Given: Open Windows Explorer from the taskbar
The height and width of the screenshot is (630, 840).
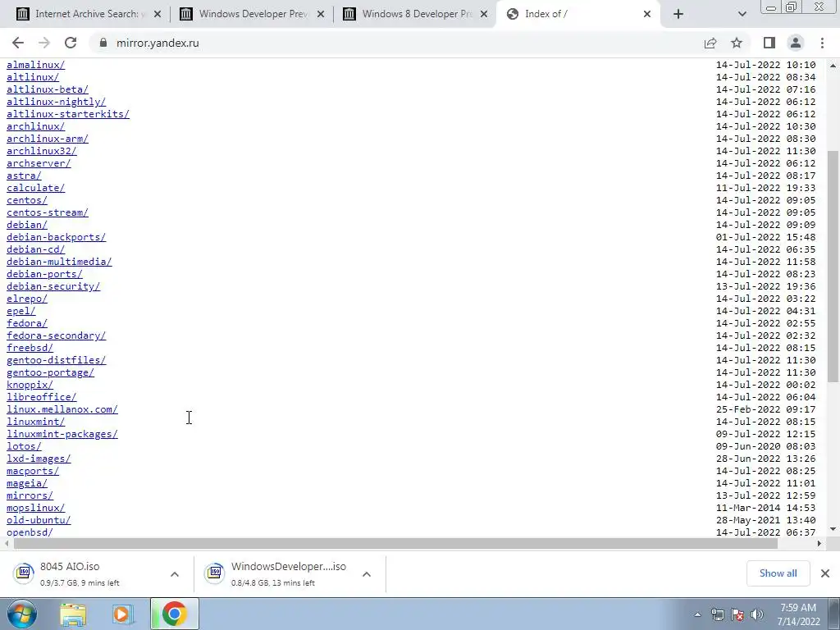Looking at the screenshot, I should pos(73,614).
